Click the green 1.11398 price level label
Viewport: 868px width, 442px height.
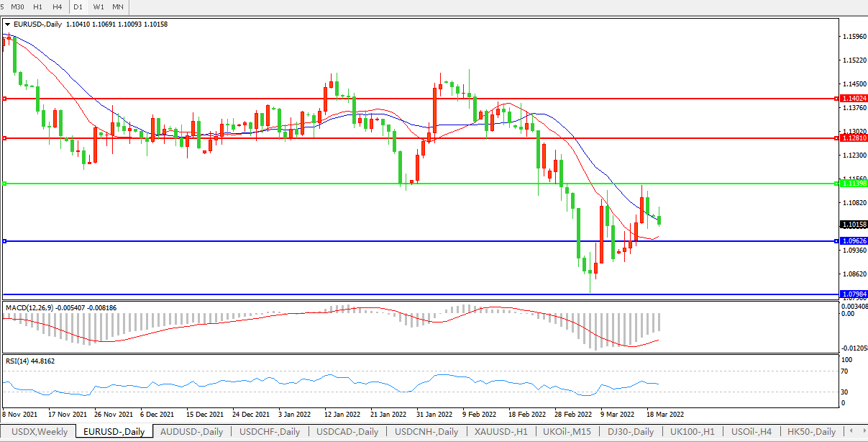854,184
